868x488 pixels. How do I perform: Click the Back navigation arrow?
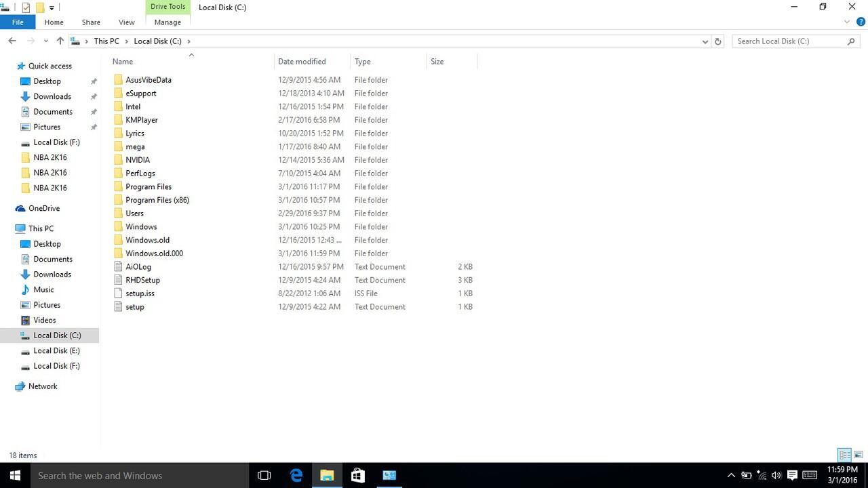click(x=12, y=41)
